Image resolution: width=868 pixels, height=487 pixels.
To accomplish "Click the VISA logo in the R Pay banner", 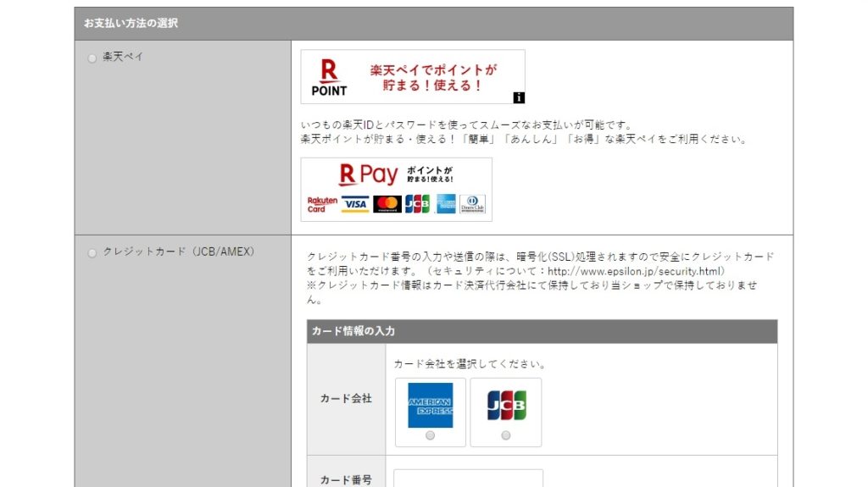I will pos(355,204).
